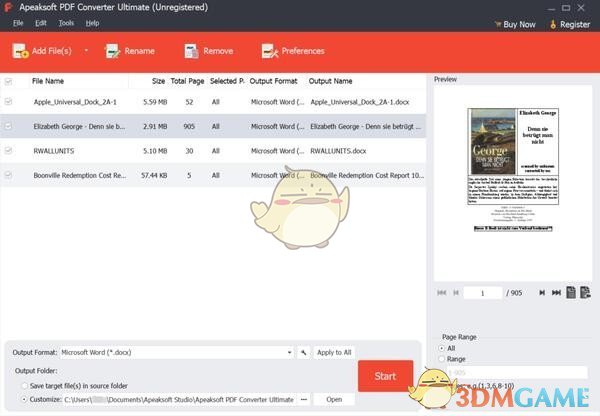The image size is (600, 416).
Task: Open output format cell for Apple_Universal_Dock row
Action: click(277, 102)
